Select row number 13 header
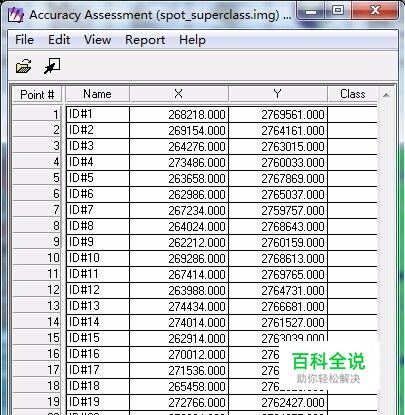Screen dimensions: 405x415 [37, 306]
